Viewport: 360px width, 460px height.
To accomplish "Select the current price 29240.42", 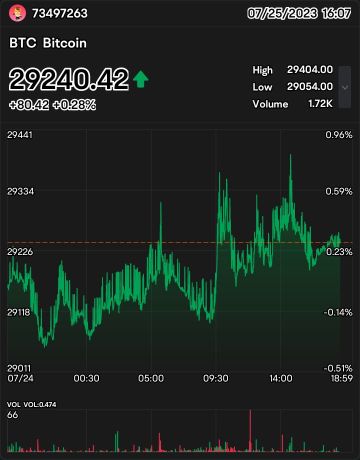I will click(x=69, y=79).
